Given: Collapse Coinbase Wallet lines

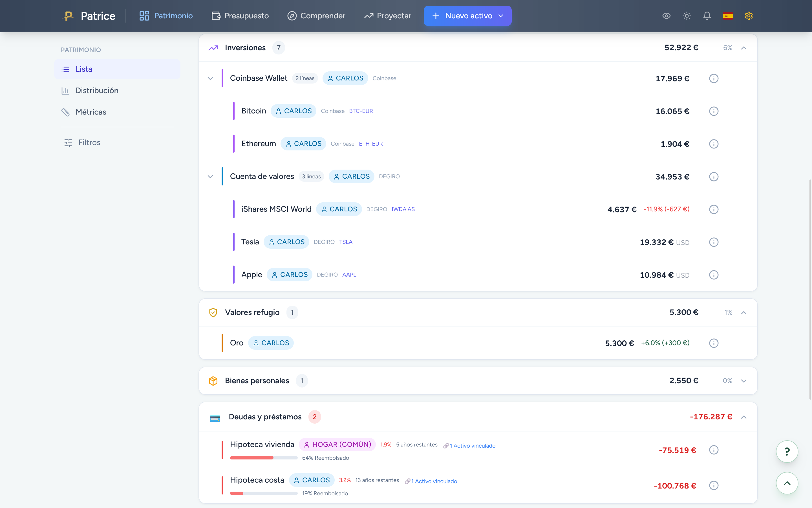Looking at the screenshot, I should point(210,79).
